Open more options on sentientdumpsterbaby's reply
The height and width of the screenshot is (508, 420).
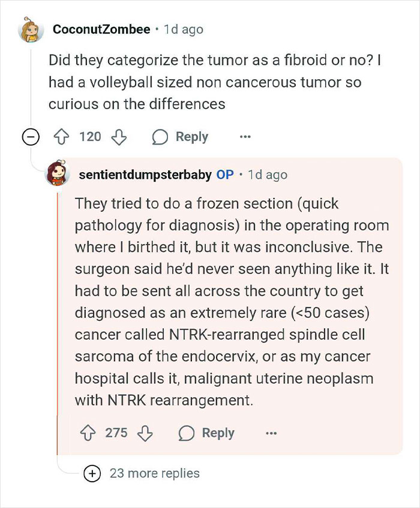pyautogui.click(x=271, y=433)
